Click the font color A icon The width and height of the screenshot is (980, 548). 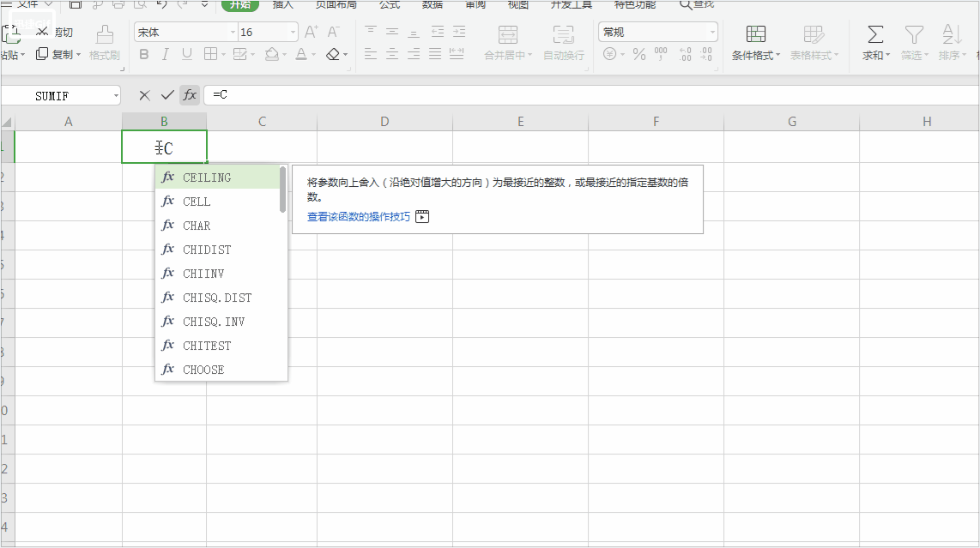point(301,54)
